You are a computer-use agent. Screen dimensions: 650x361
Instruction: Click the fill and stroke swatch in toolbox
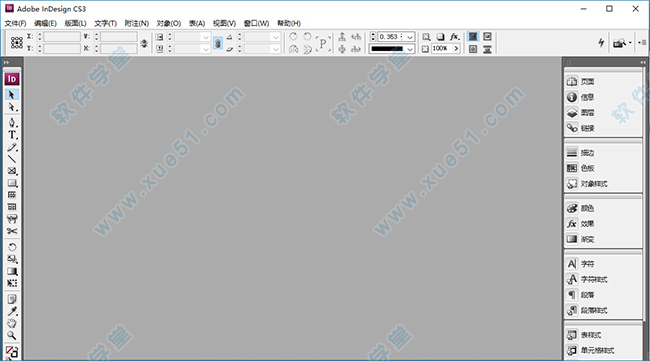pos(12,352)
